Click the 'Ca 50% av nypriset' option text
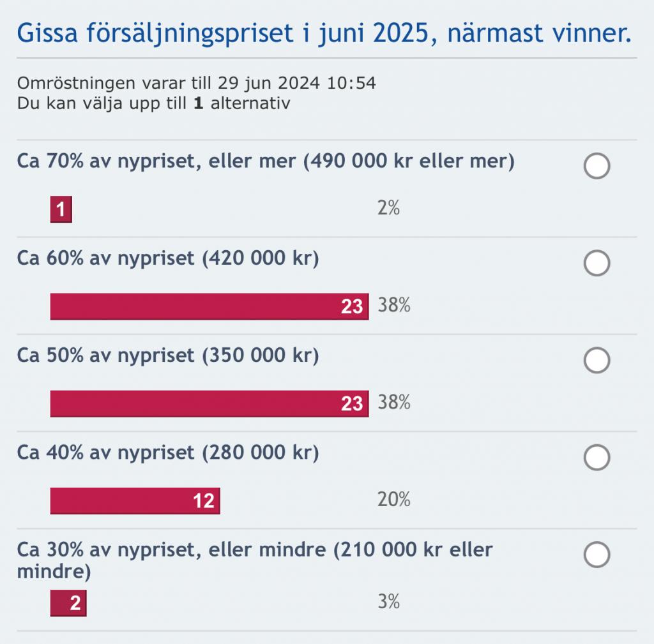Viewport: 654px width, 644px height. [168, 356]
